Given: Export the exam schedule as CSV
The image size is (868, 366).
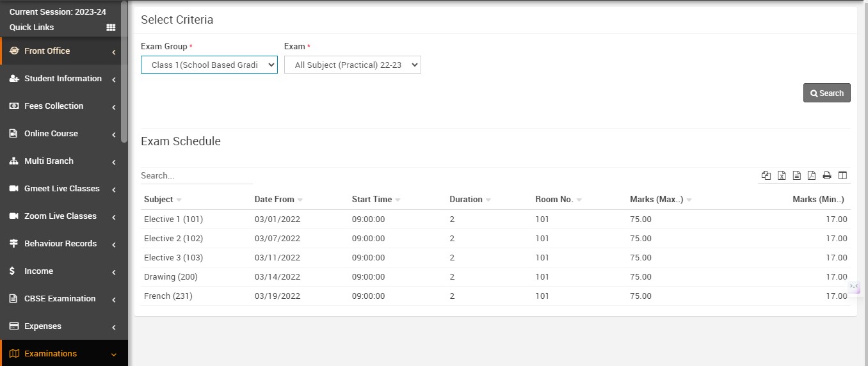Looking at the screenshot, I should point(797,175).
